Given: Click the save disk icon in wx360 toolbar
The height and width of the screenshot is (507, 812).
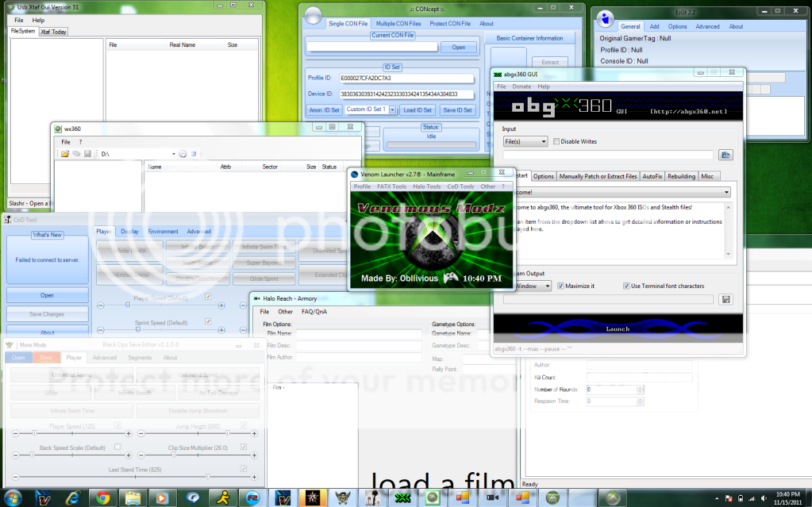Looking at the screenshot, I should 87,154.
